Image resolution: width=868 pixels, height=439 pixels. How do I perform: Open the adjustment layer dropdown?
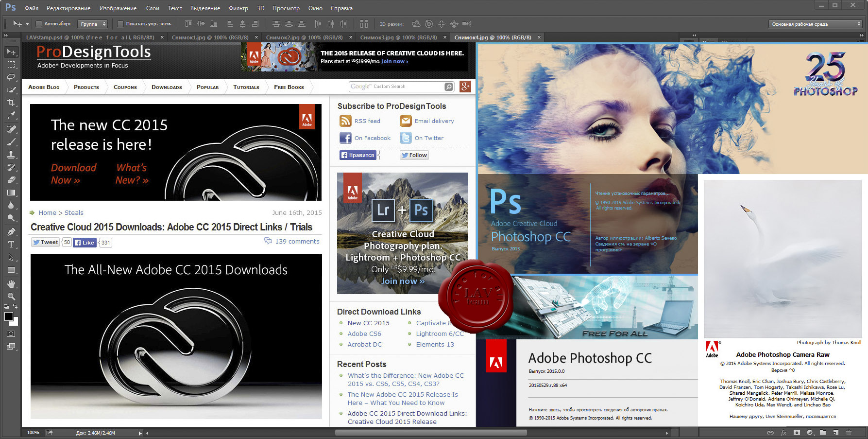coord(810,432)
